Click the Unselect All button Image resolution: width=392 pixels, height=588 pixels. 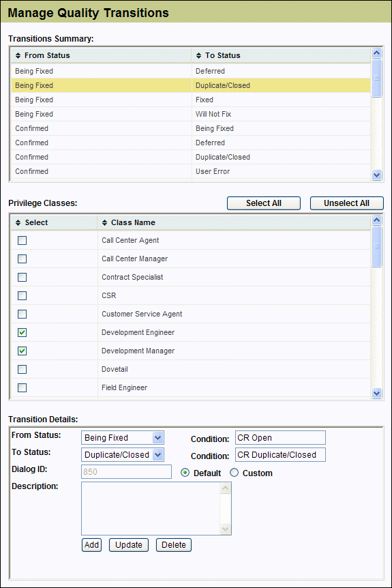[346, 203]
